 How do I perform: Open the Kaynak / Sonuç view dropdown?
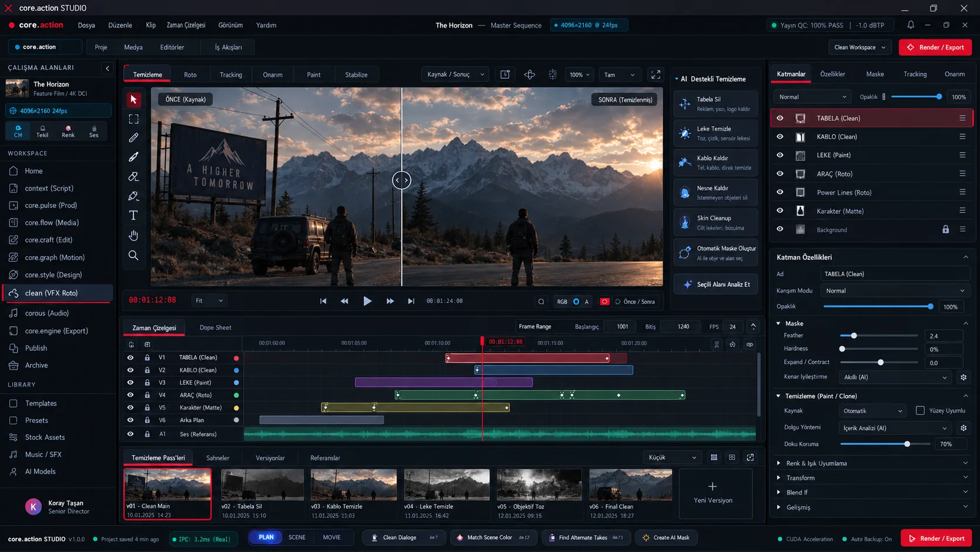click(456, 74)
